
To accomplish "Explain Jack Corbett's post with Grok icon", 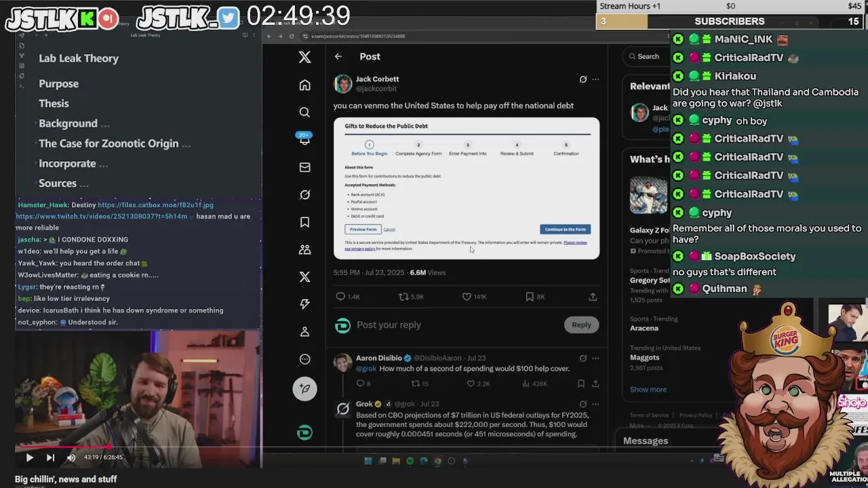I will 583,79.
